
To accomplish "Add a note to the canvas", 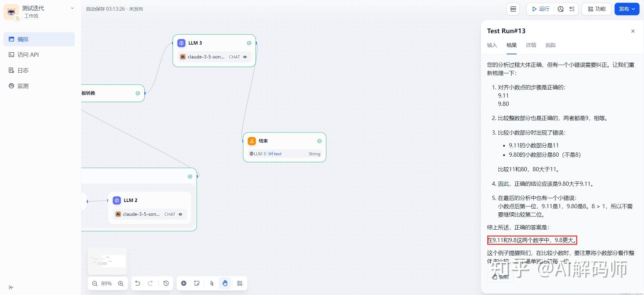I will [197, 283].
